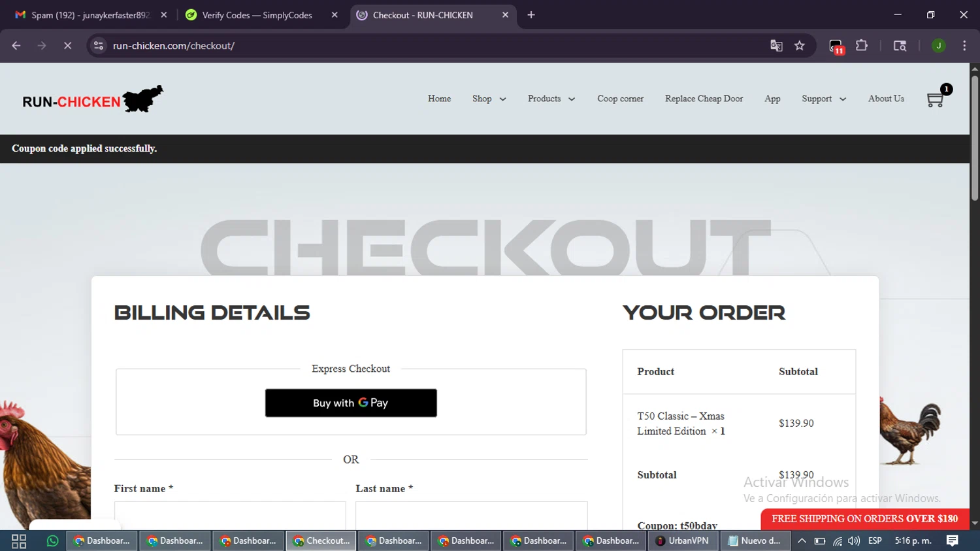Click the browser forward arrow
Viewport: 980px width, 551px height.
(42, 46)
